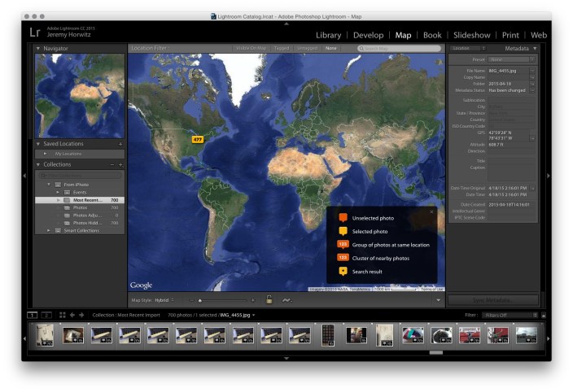Expand the My Locations folder
The width and height of the screenshot is (573, 392).
pyautogui.click(x=46, y=153)
